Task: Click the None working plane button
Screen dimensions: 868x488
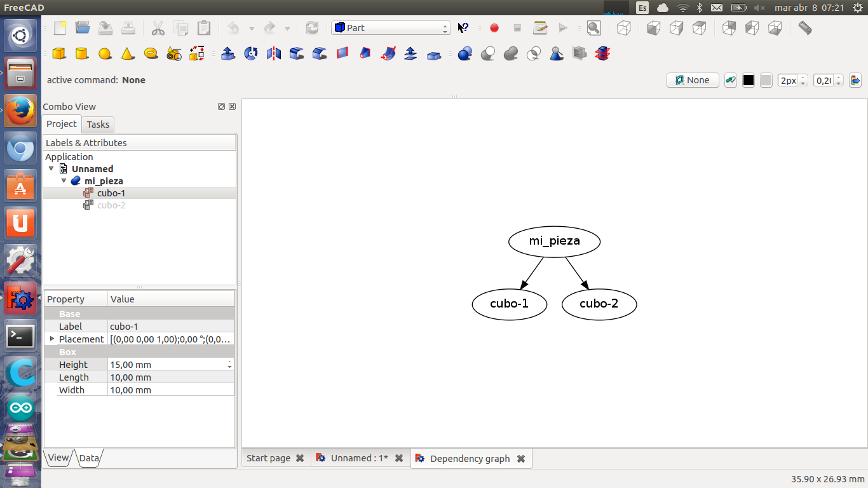Action: (x=693, y=80)
